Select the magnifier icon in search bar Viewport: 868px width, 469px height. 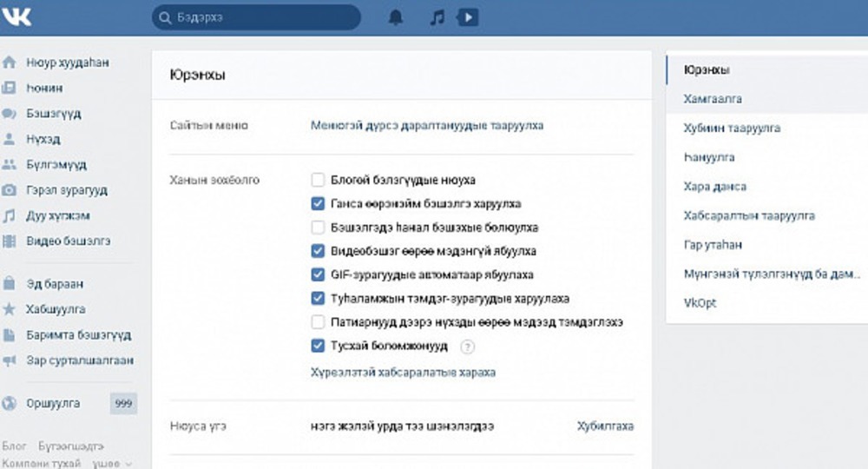pos(165,17)
